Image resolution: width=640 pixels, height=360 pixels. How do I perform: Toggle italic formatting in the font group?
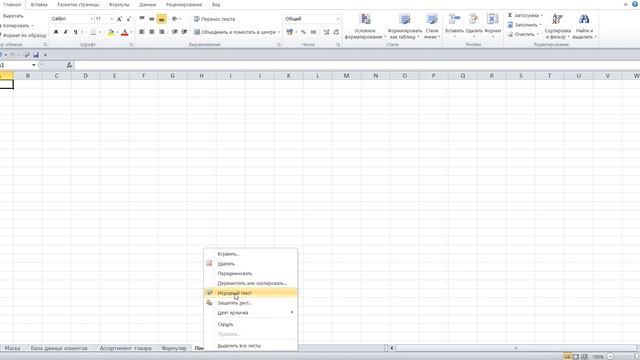[66, 32]
